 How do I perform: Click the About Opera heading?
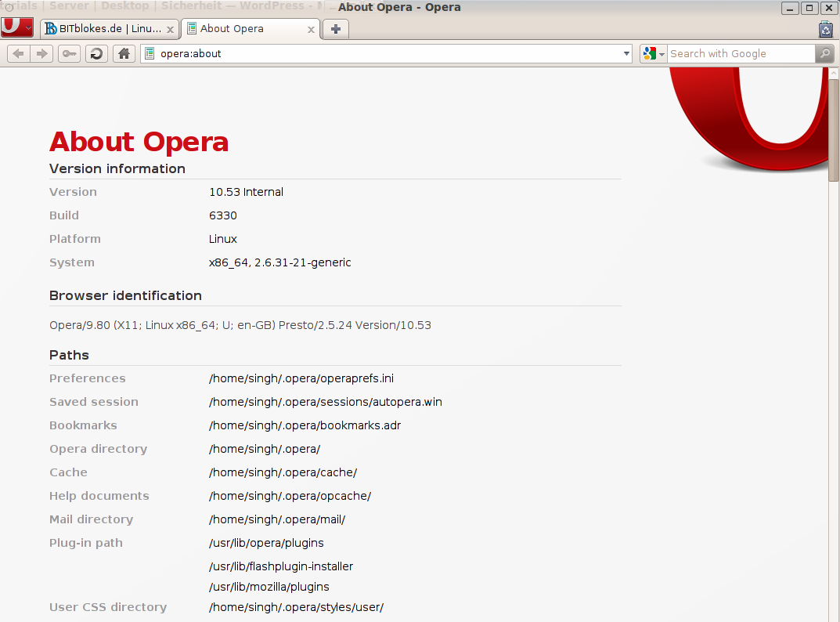[x=139, y=142]
